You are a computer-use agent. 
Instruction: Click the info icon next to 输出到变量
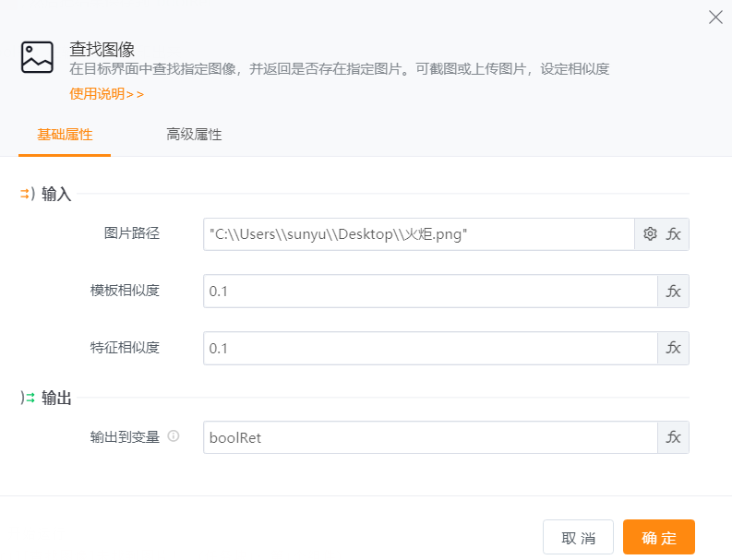[173, 436]
